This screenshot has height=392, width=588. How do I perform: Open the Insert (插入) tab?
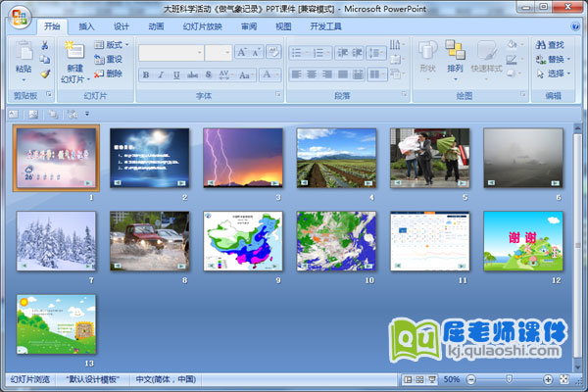point(87,26)
